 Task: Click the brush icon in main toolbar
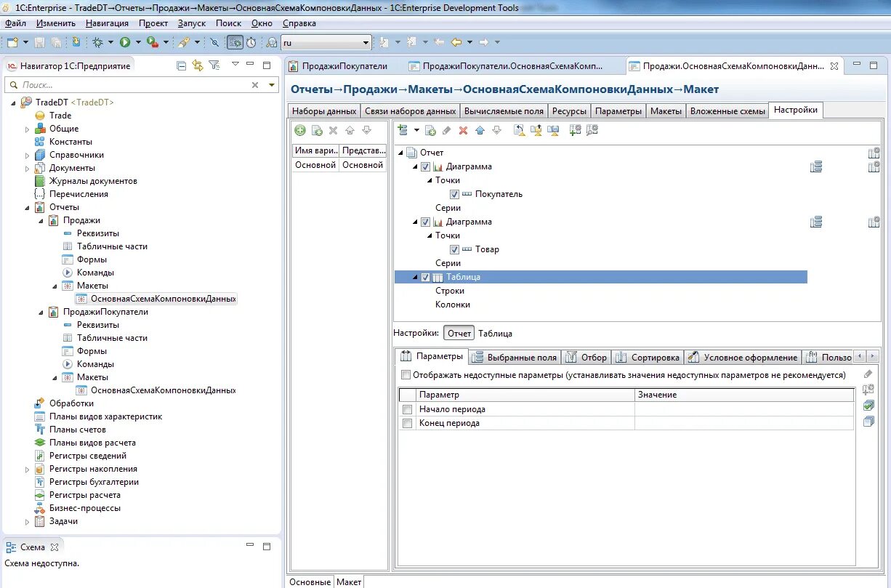pos(184,42)
